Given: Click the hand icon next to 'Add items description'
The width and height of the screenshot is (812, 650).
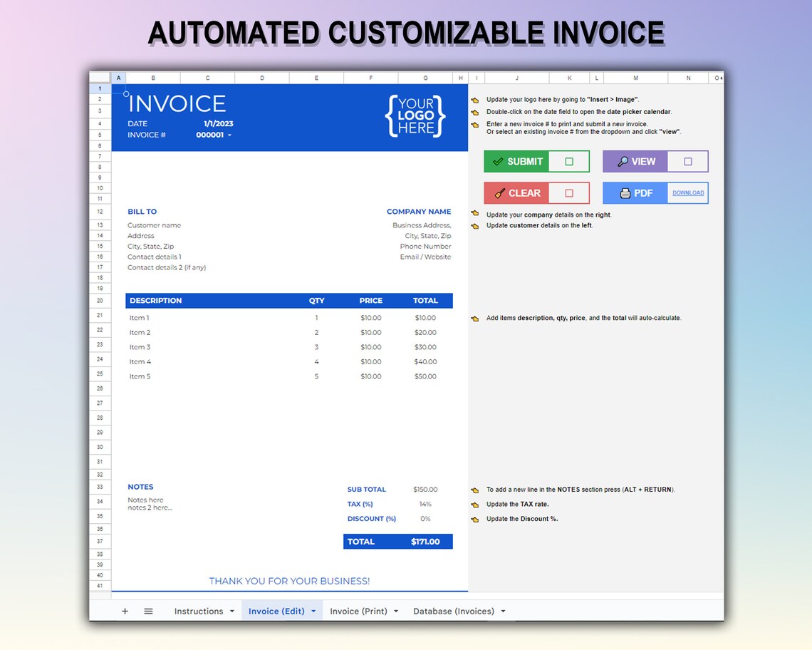Looking at the screenshot, I should (475, 318).
